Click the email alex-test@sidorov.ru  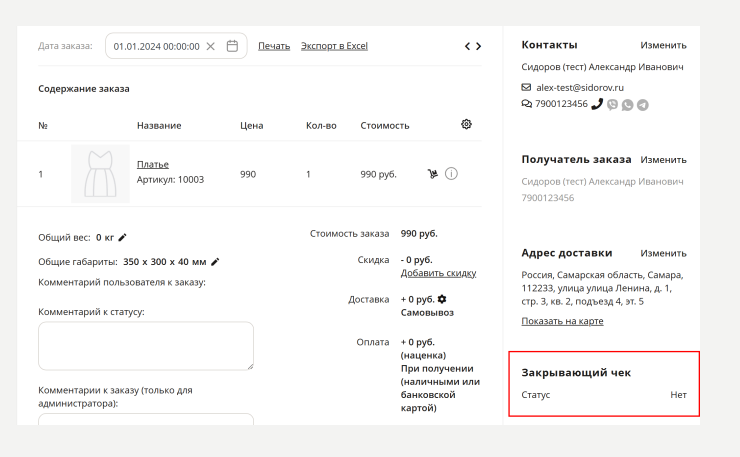[x=580, y=88]
